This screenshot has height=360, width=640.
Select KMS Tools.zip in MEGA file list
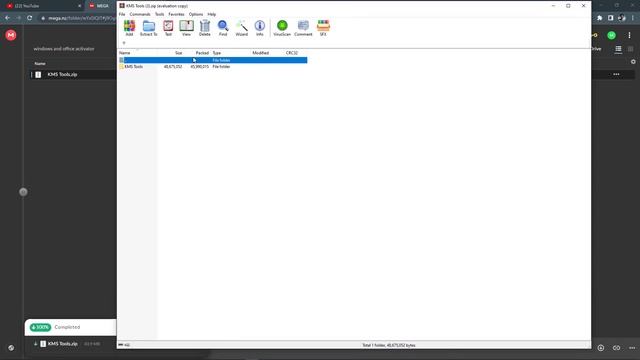click(x=62, y=75)
